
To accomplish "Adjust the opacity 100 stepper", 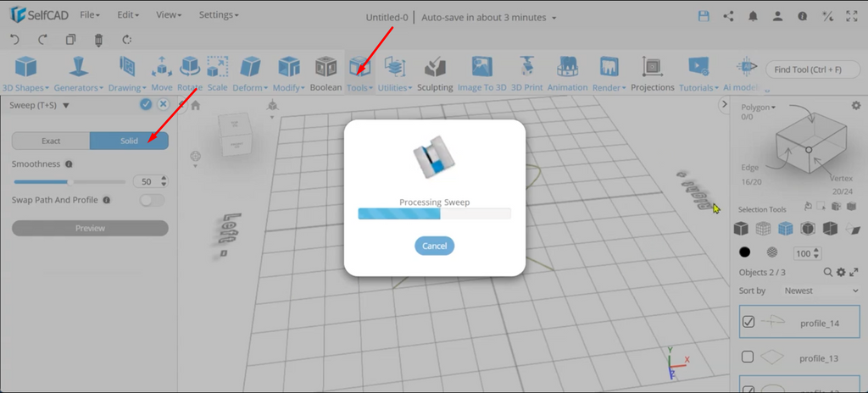I will pyautogui.click(x=817, y=253).
